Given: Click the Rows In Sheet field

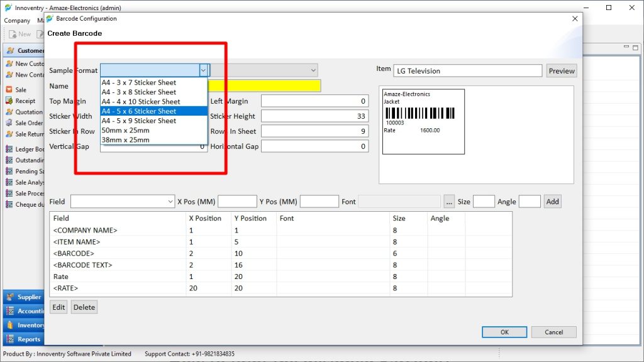Looking at the screenshot, I should pos(314,131).
